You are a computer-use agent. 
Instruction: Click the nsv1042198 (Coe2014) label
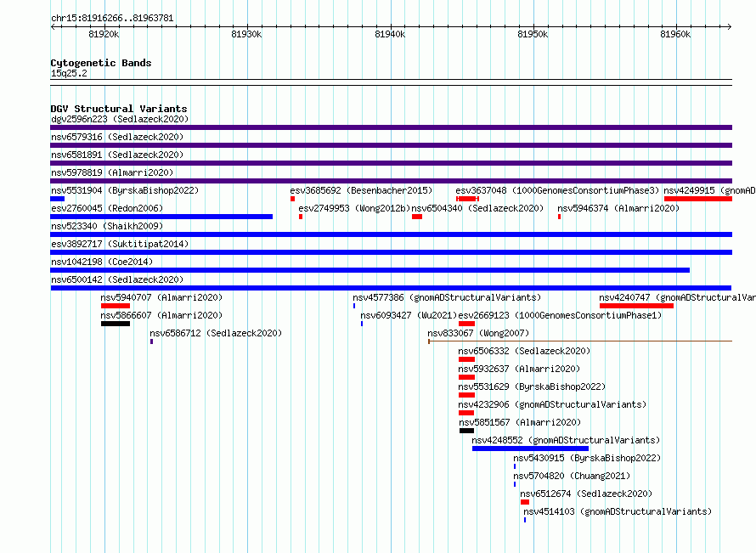pyautogui.click(x=102, y=262)
